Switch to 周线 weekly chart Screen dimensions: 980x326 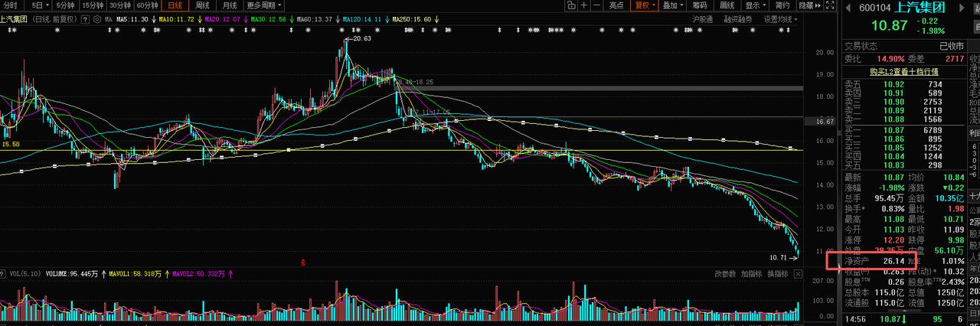click(203, 5)
